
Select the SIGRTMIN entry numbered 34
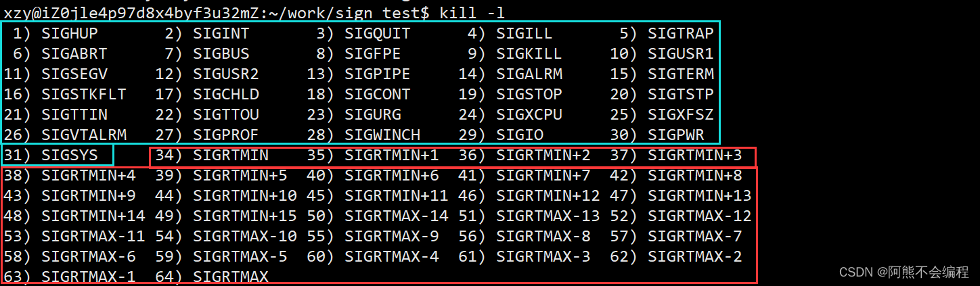point(231,156)
